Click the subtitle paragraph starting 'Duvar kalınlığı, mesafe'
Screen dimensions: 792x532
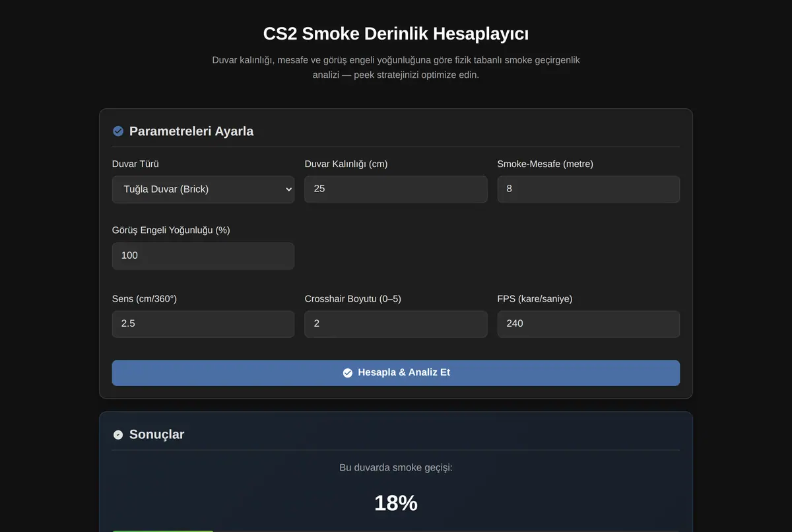pyautogui.click(x=396, y=67)
